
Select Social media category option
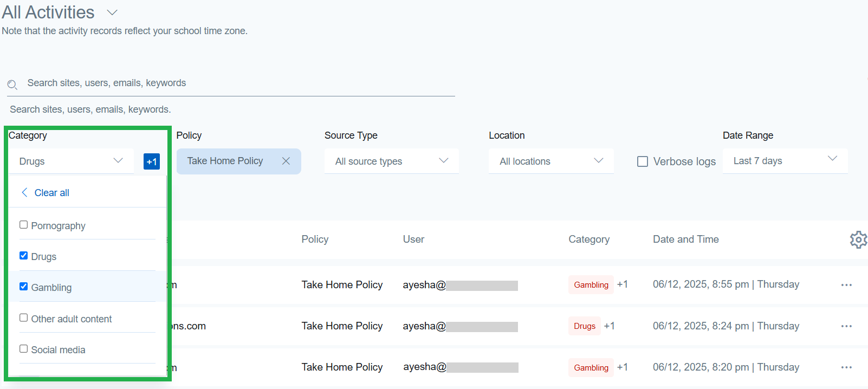pos(24,349)
